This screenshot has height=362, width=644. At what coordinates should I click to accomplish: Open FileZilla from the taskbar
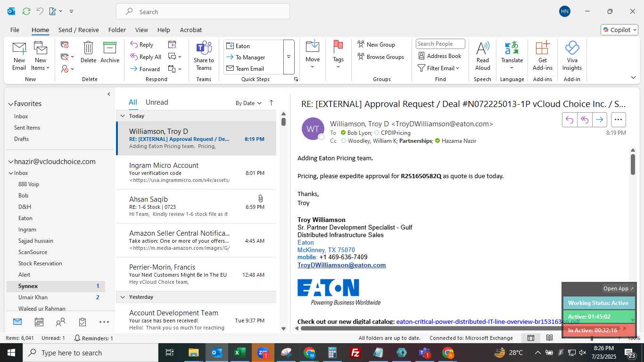pyautogui.click(x=355, y=353)
